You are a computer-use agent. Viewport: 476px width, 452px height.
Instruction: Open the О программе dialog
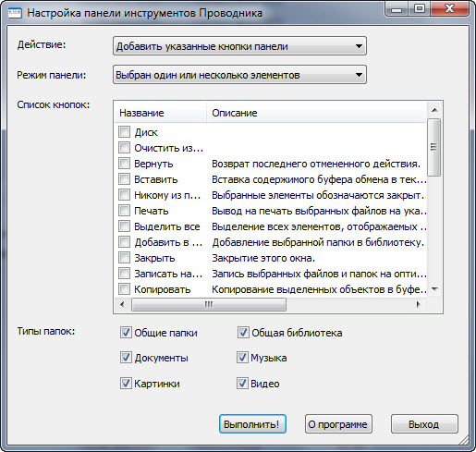(x=338, y=424)
